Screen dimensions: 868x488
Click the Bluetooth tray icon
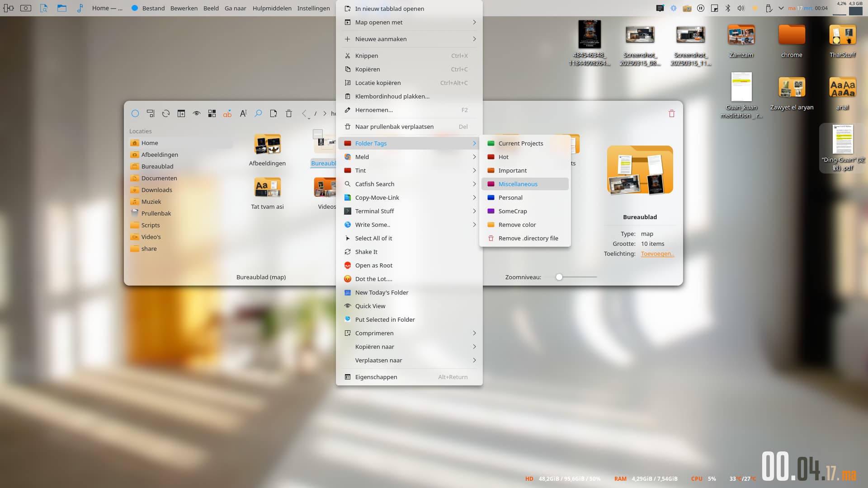coord(728,8)
